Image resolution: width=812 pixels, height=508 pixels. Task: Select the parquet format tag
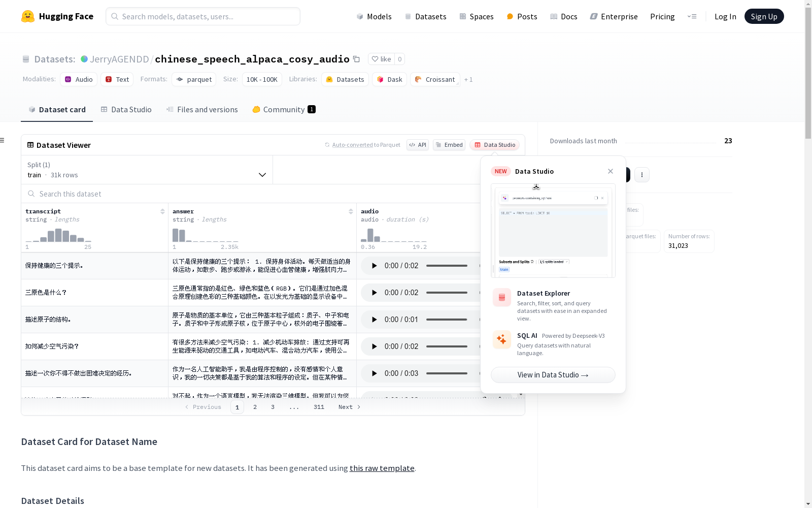[x=194, y=79]
